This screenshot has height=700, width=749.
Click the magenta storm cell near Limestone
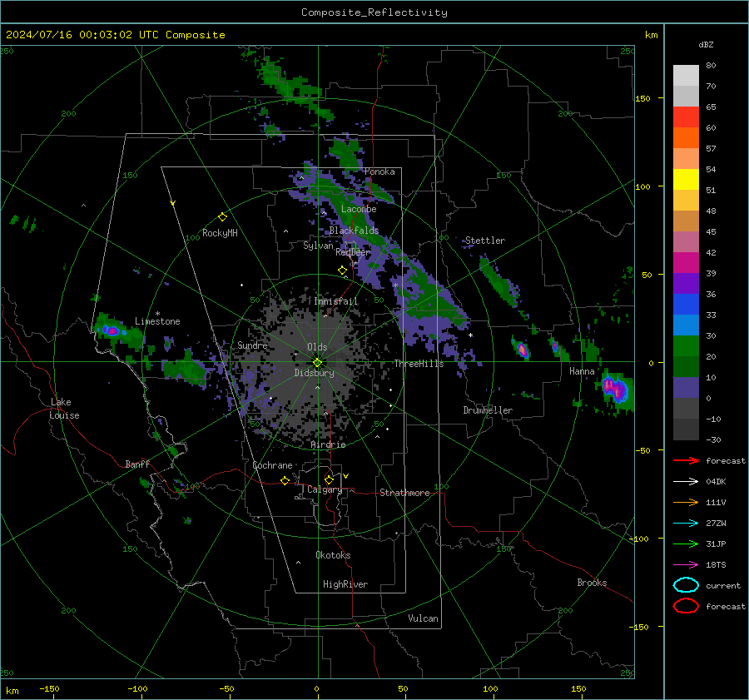(x=112, y=330)
